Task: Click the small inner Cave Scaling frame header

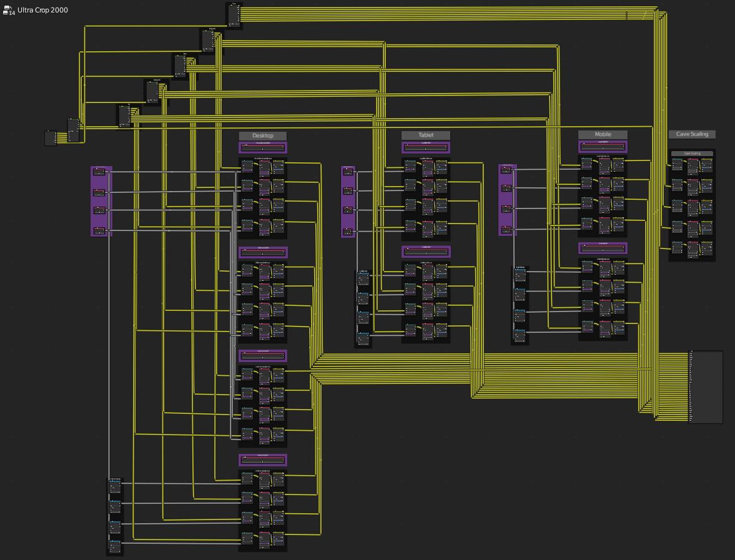Action: click(692, 153)
